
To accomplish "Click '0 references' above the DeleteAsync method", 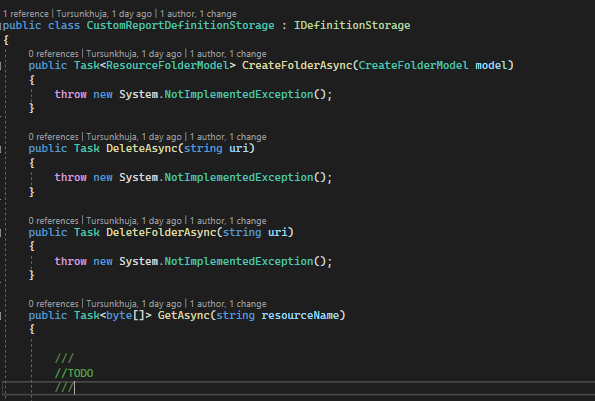I will click(54, 137).
